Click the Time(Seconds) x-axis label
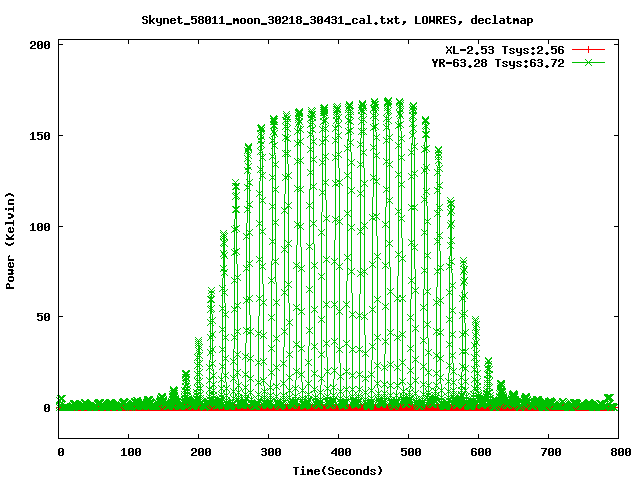The height and width of the screenshot is (480, 640). pos(338,471)
